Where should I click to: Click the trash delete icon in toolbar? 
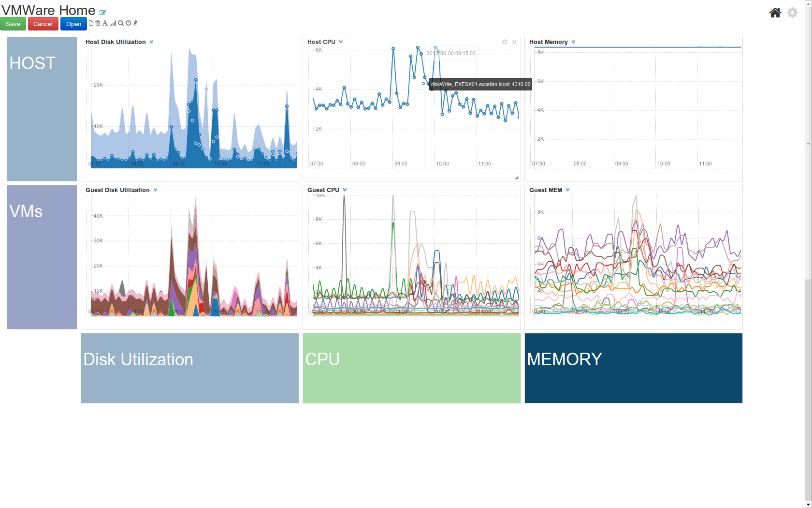98,23
